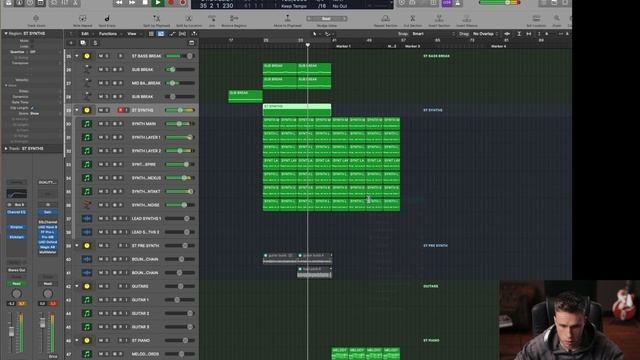The height and width of the screenshot is (360, 640).
Task: Adjust the ST SYNTHS track volume slider
Action: click(x=180, y=110)
